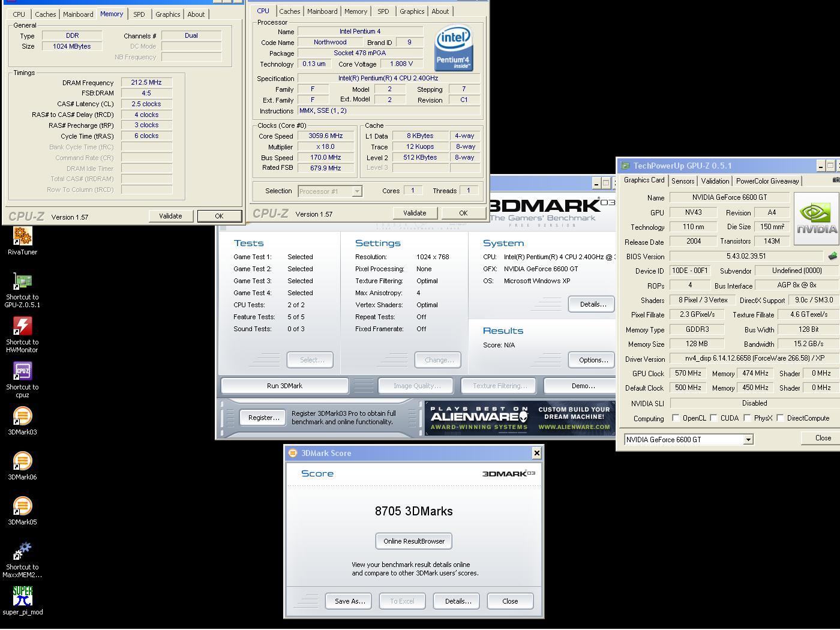Click the 3DMark Score window title icon
Screen dimensions: 840x630
(293, 453)
